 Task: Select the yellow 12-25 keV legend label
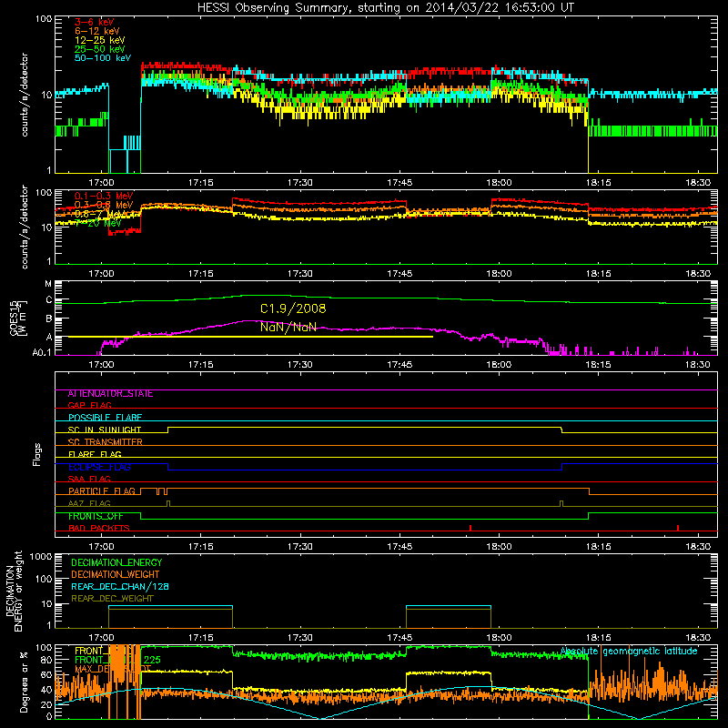[99, 40]
